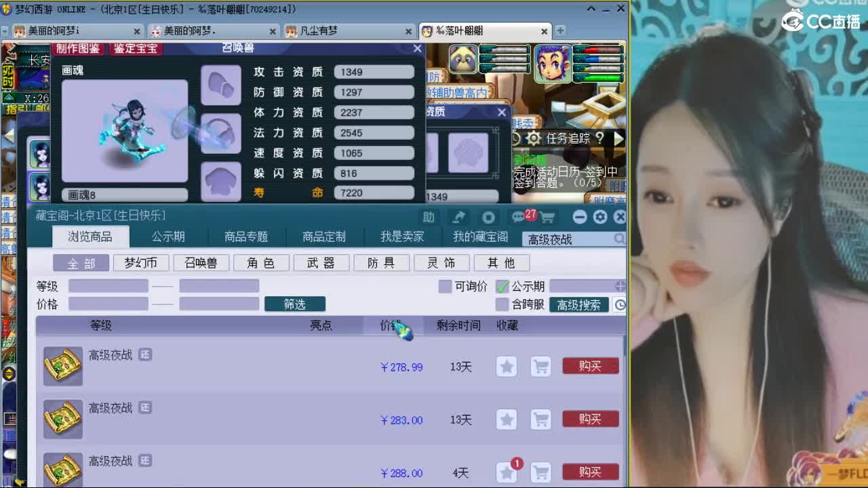Screen dimensions: 868x488
Task: Click the 任务追踪 gear icon
Action: [x=534, y=138]
